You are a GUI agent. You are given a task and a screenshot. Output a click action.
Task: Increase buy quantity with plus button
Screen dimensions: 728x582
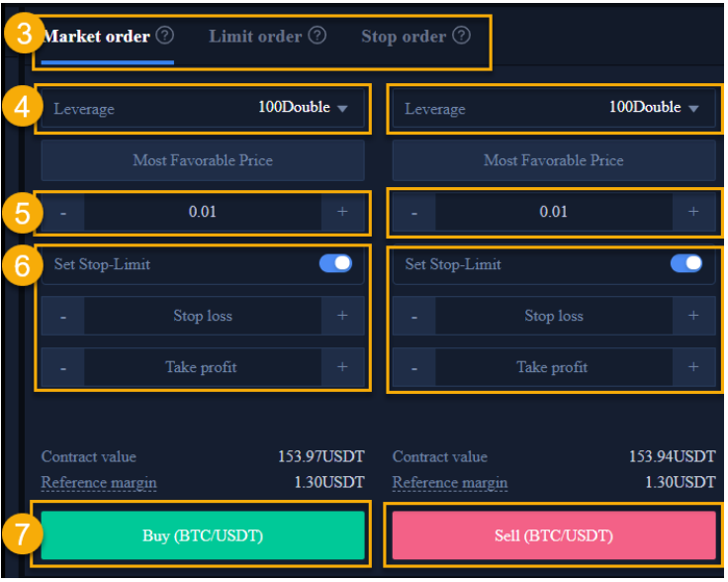click(342, 212)
